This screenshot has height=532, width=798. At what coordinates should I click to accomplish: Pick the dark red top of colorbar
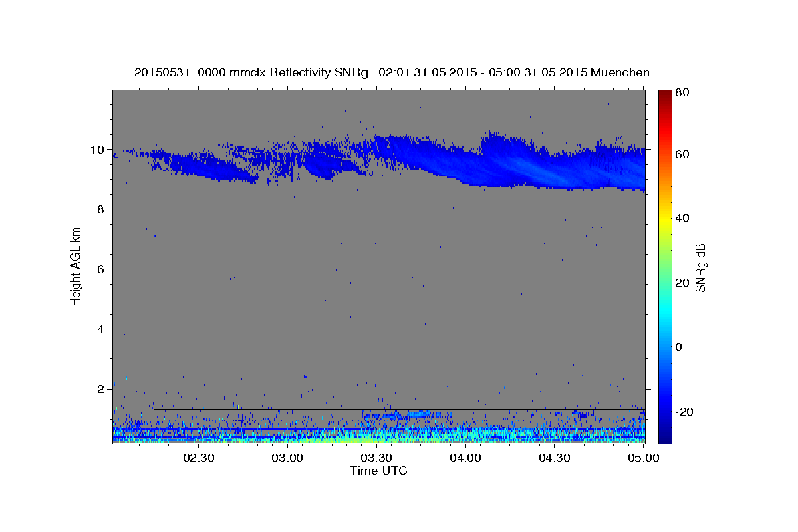point(665,94)
